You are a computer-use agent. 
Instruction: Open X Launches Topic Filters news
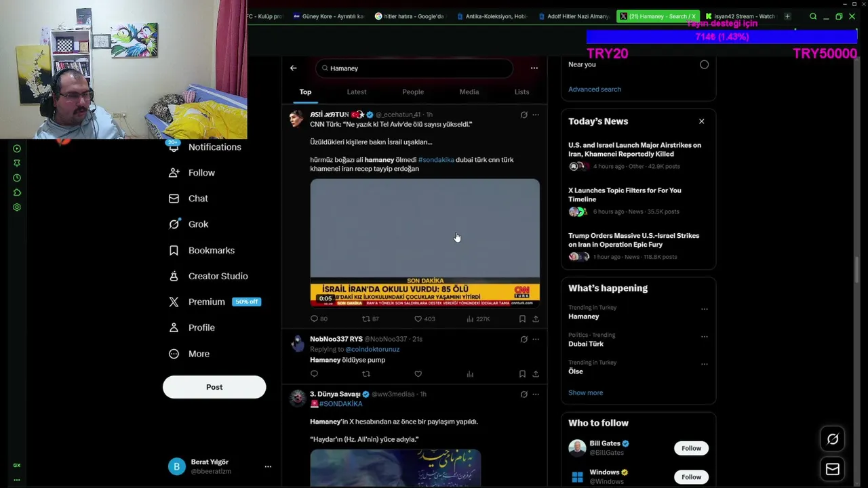[x=638, y=201]
